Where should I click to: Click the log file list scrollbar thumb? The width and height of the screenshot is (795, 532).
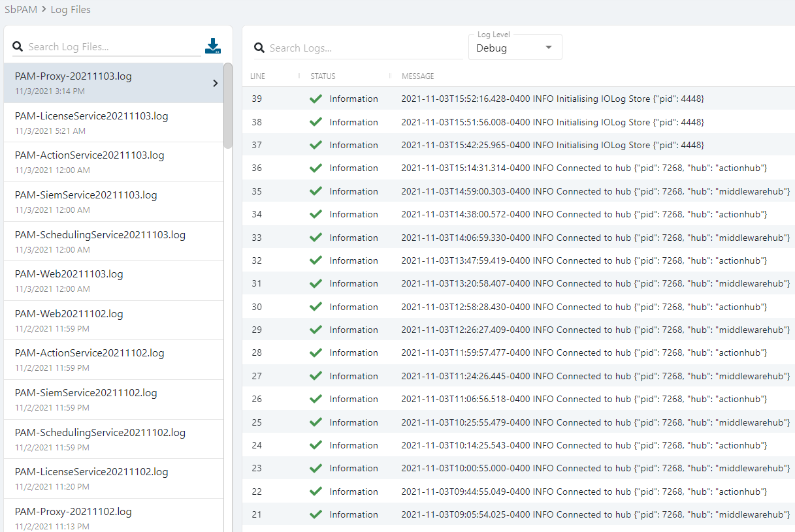click(227, 105)
